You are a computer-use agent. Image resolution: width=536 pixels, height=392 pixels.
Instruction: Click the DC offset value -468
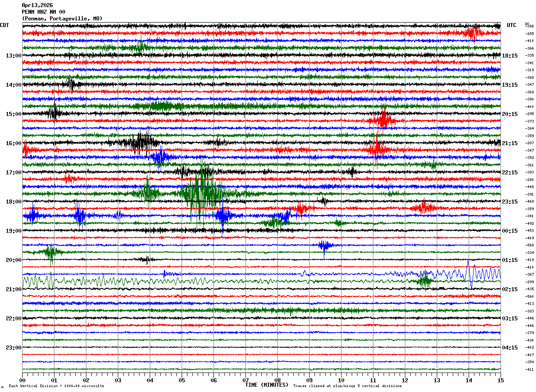coord(529,201)
